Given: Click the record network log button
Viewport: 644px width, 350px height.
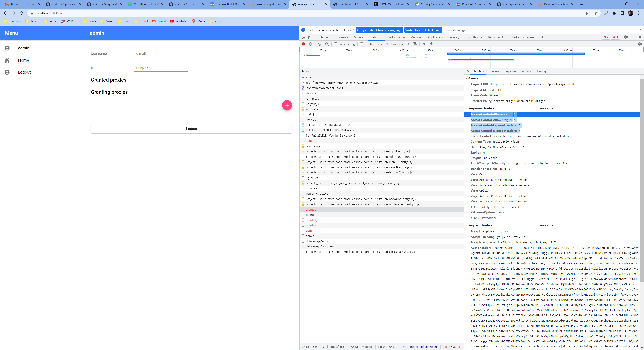Looking at the screenshot, I should tap(303, 44).
